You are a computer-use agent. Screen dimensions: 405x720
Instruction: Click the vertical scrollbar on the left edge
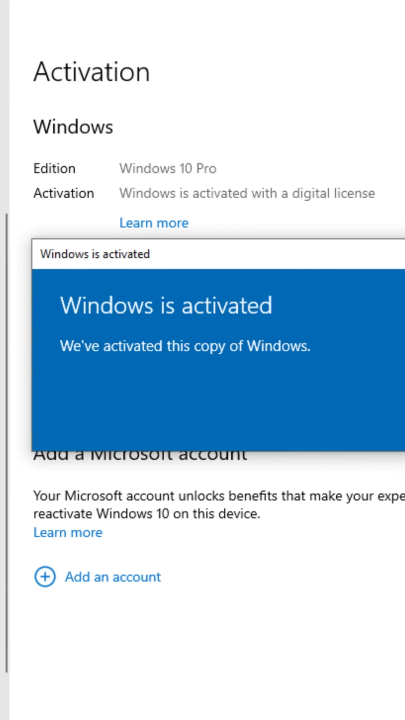tap(6, 443)
